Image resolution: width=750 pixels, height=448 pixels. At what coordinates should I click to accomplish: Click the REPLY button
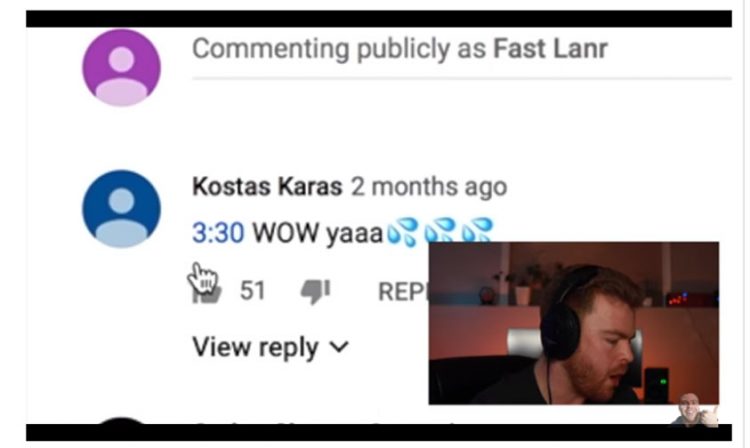[x=403, y=291]
